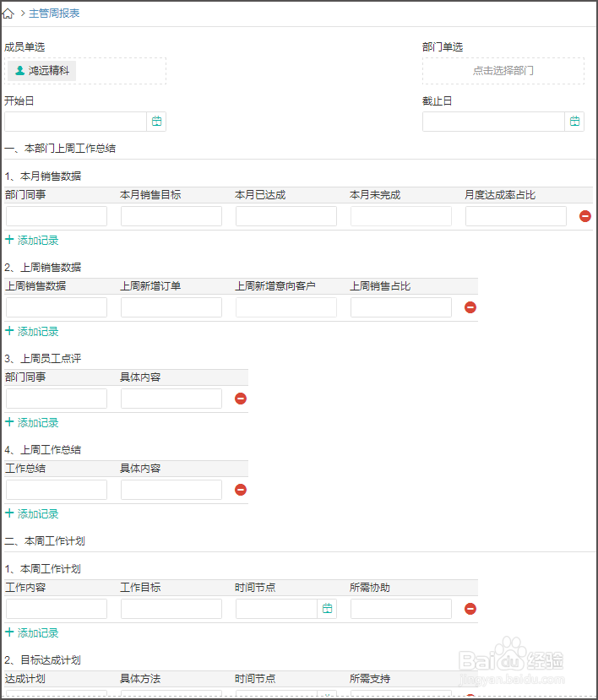Select the member tag 鸿远精科
The image size is (598, 700).
coord(42,71)
